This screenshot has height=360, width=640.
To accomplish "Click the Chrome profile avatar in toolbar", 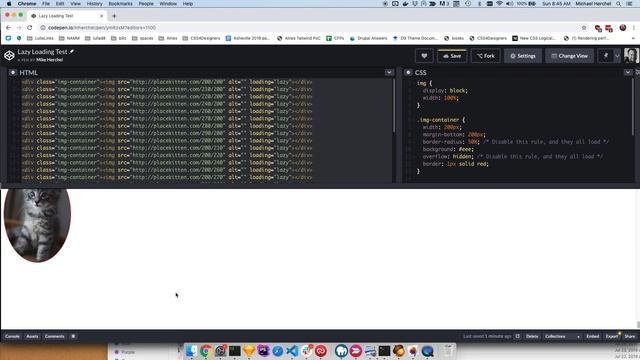I will [623, 28].
